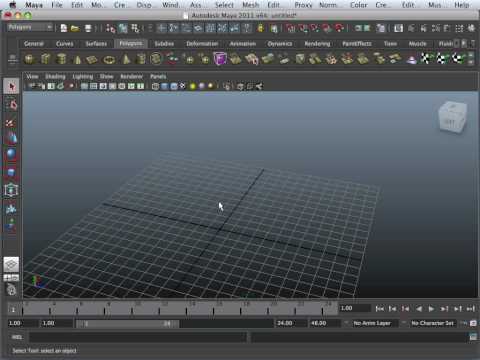Open the Script Editor icon
480x360 pixels.
tap(473, 337)
